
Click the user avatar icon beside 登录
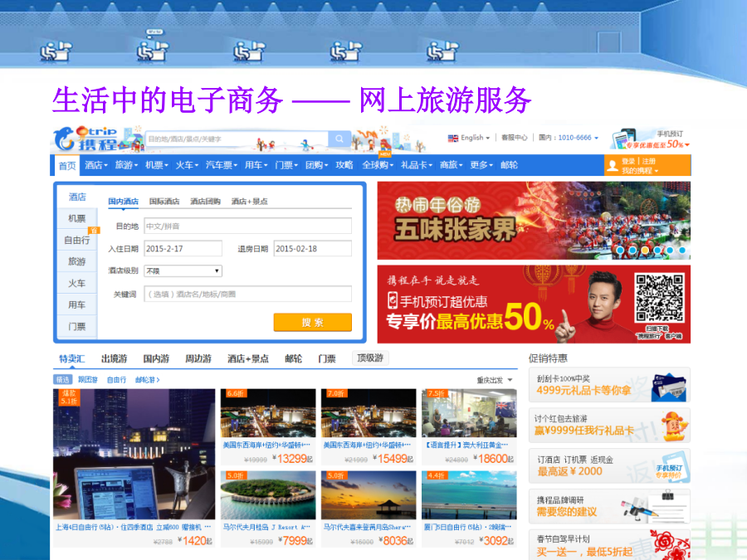[x=613, y=166]
